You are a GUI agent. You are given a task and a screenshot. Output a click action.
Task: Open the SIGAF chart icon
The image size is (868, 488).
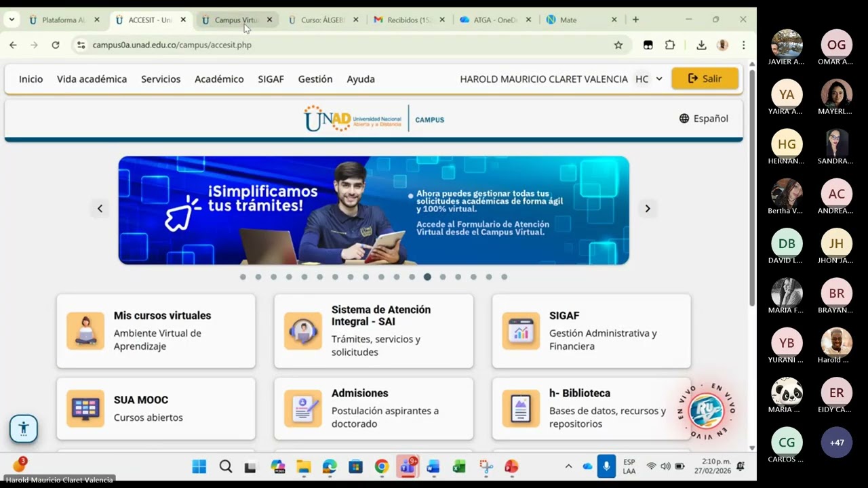coord(521,331)
